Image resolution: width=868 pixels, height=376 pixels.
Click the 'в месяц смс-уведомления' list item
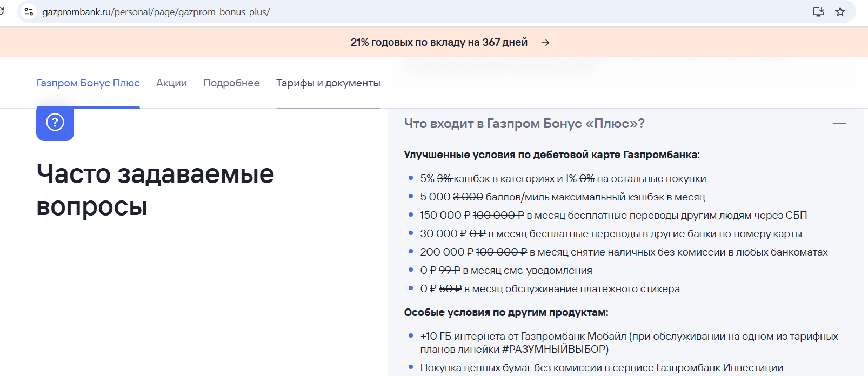click(x=506, y=271)
